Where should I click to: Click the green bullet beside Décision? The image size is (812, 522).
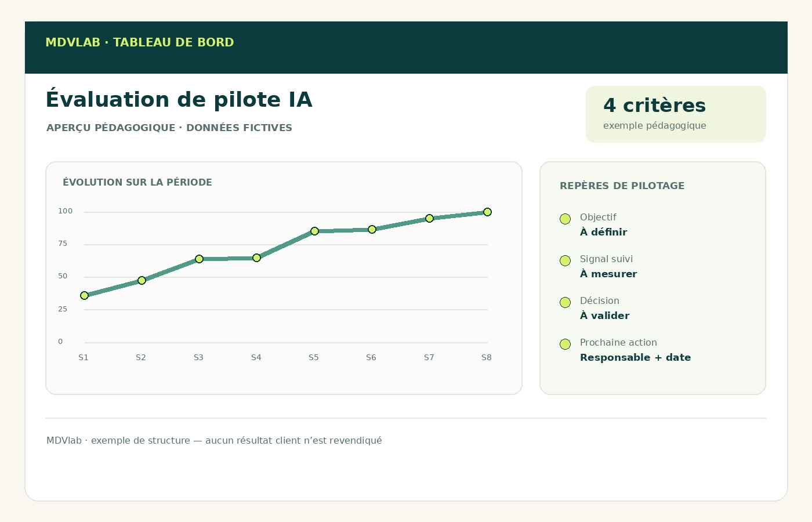[x=565, y=302]
